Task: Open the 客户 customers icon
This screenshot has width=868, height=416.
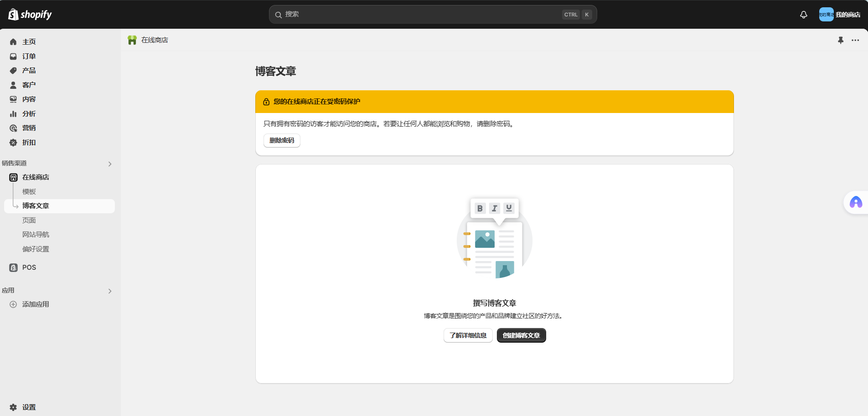Action: pyautogui.click(x=13, y=85)
